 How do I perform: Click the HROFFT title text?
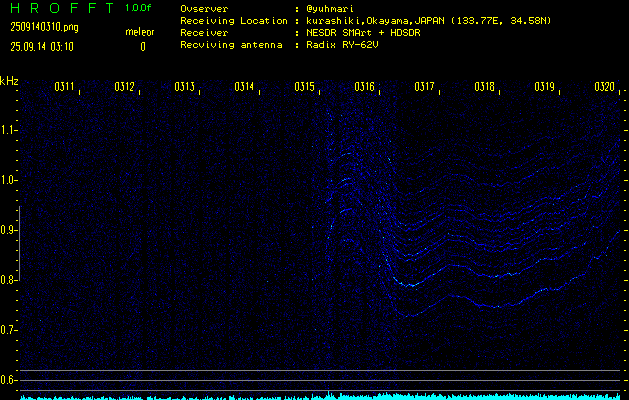[62, 8]
